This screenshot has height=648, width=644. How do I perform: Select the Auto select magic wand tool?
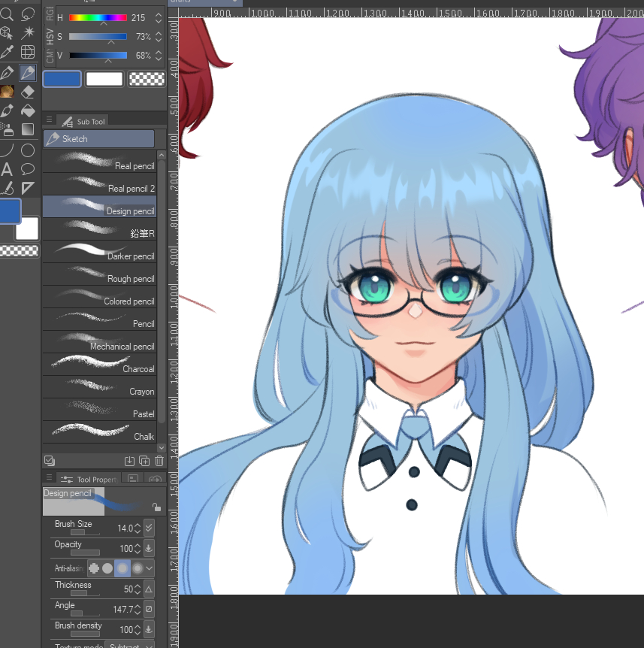coord(28,32)
